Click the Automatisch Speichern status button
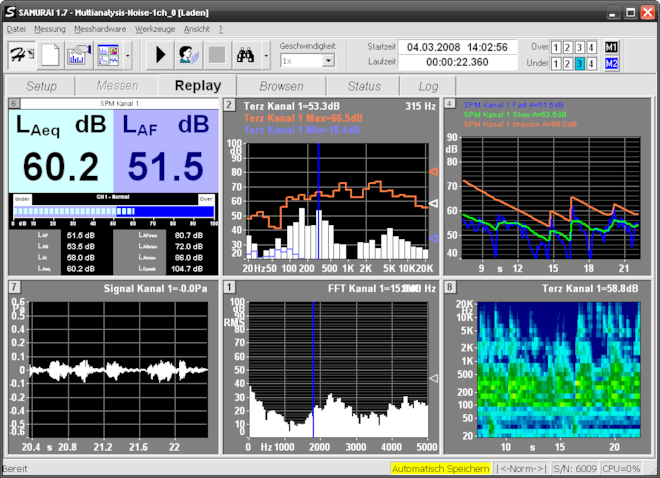This screenshot has height=478, width=660. click(x=440, y=469)
